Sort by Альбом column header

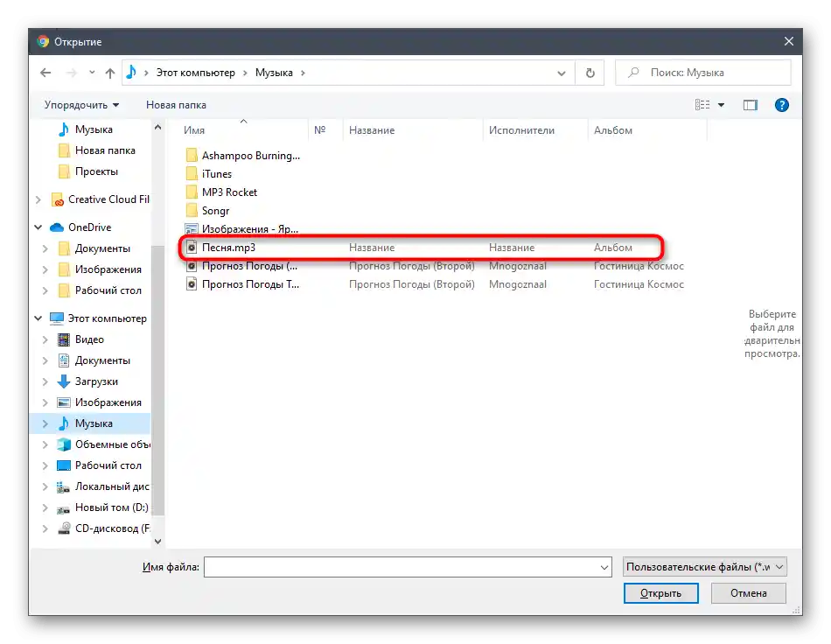(612, 130)
